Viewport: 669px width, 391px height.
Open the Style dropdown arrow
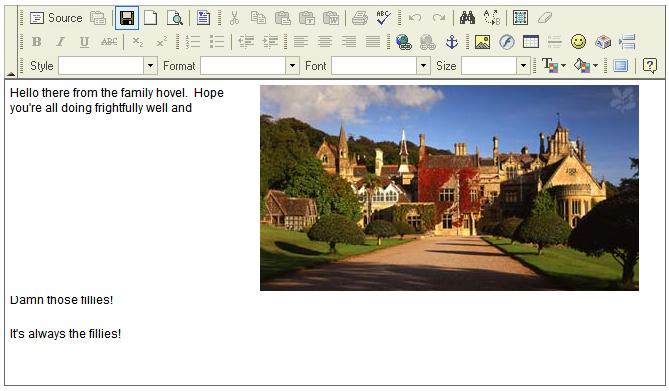(x=150, y=66)
